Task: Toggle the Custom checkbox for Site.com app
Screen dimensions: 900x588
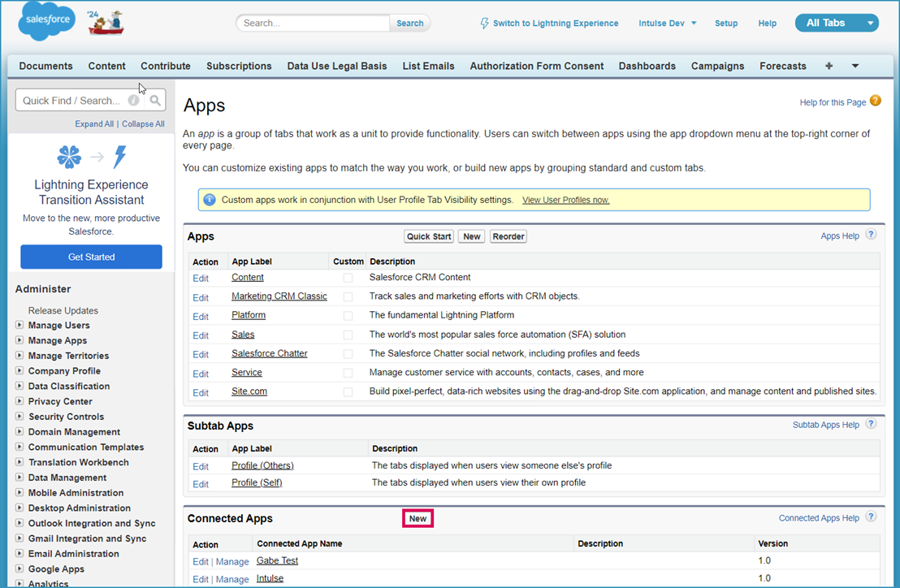Action: [x=348, y=392]
